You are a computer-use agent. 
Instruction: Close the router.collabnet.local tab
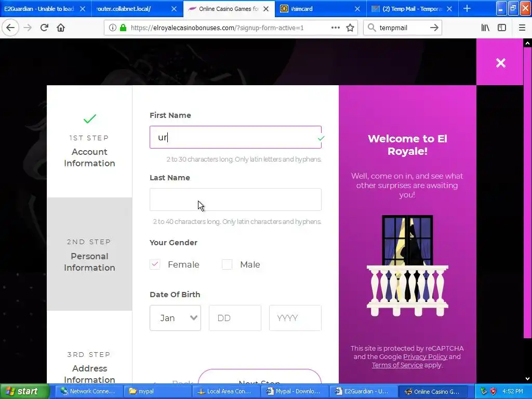174,9
